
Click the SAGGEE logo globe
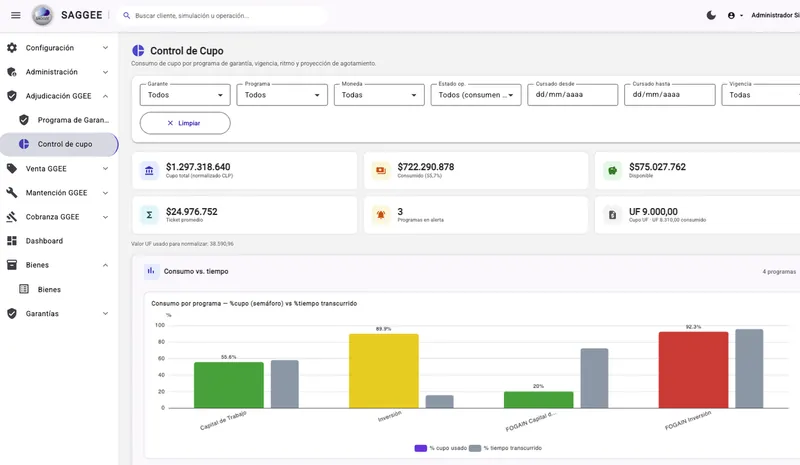click(x=42, y=15)
